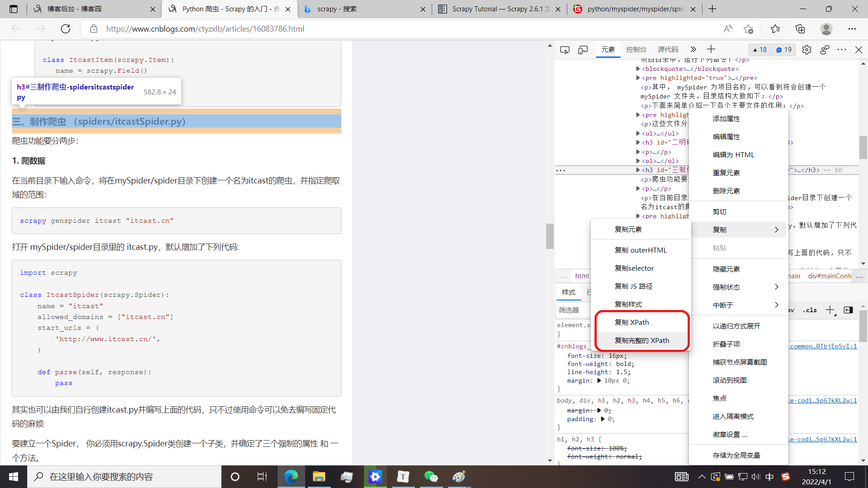Open DevTools settings gear
Viewport: 868px width, 488px height.
(x=807, y=50)
